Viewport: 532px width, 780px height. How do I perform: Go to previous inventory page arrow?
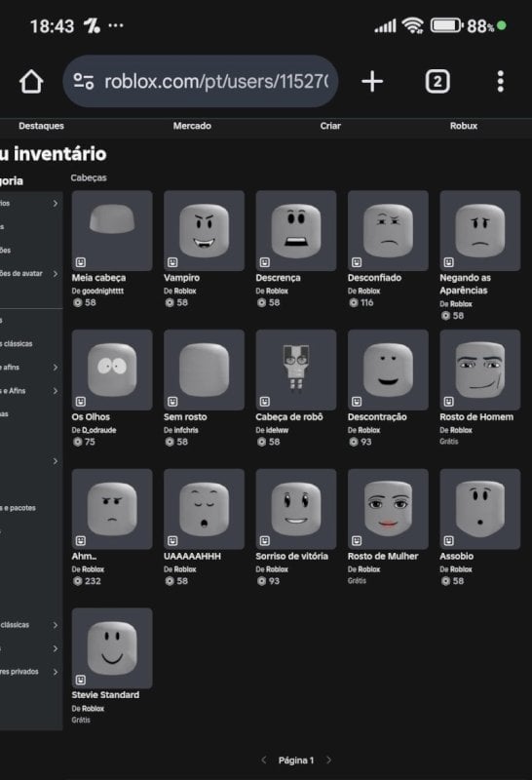(x=264, y=760)
